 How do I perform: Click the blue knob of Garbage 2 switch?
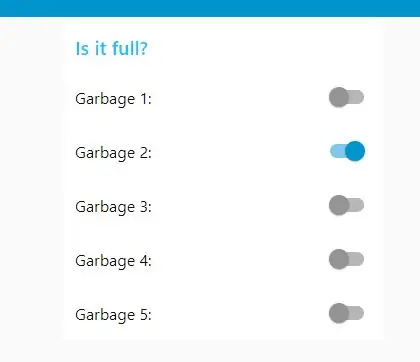coord(355,151)
